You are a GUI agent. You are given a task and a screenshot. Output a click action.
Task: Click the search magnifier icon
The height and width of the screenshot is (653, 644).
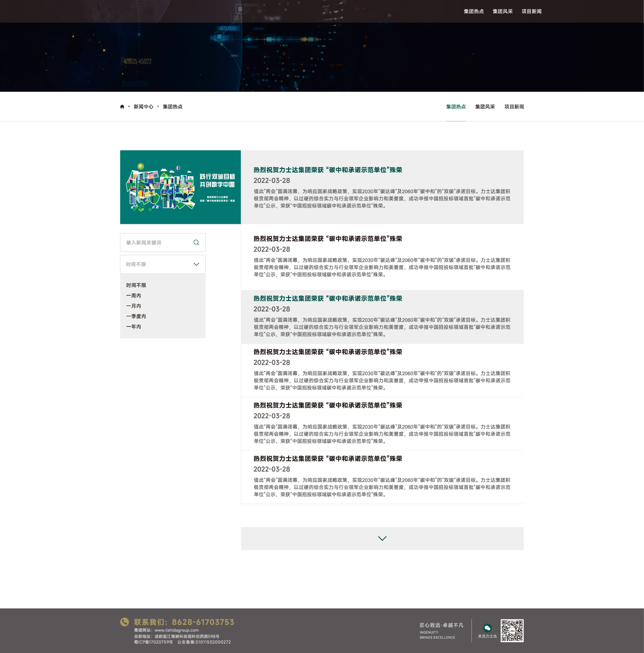tap(196, 242)
